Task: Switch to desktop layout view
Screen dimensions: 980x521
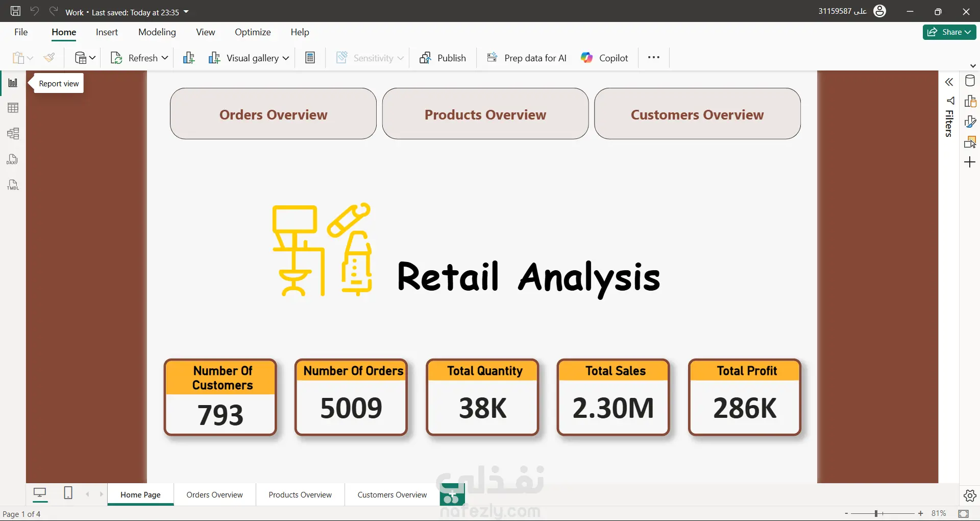Action: [40, 493]
